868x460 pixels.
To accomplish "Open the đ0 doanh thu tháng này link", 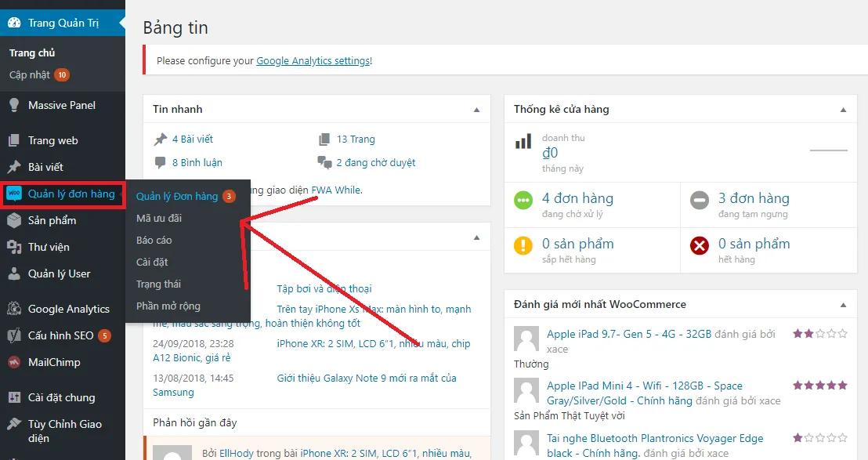I will [x=550, y=153].
